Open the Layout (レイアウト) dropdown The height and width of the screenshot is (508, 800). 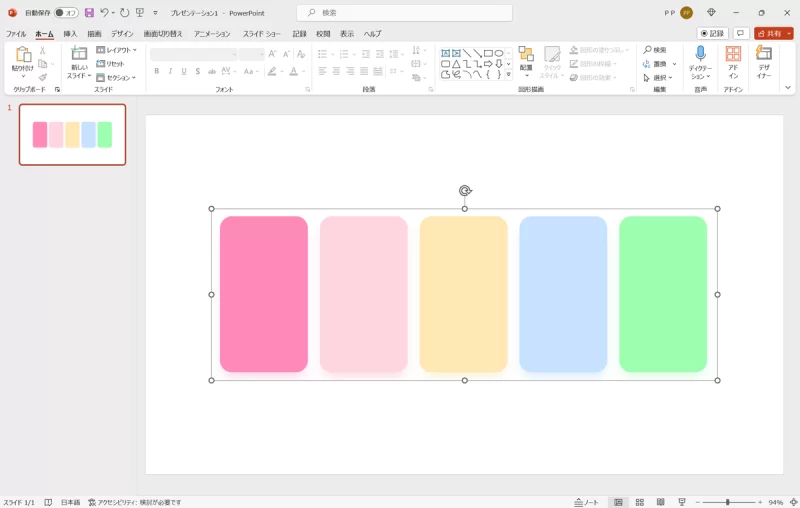[x=117, y=50]
